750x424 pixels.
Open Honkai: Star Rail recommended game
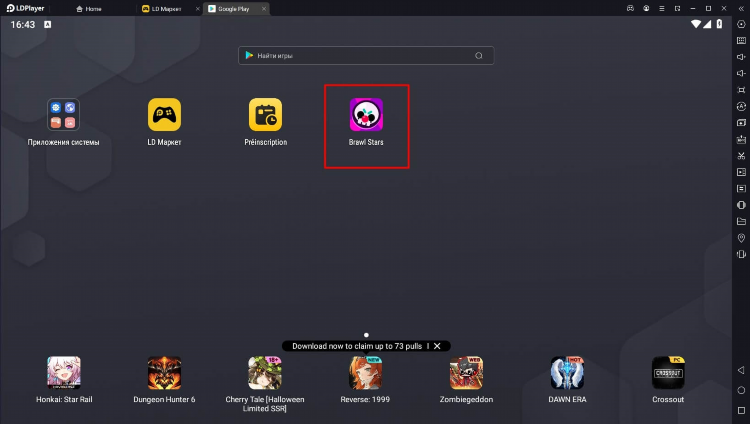coord(64,372)
